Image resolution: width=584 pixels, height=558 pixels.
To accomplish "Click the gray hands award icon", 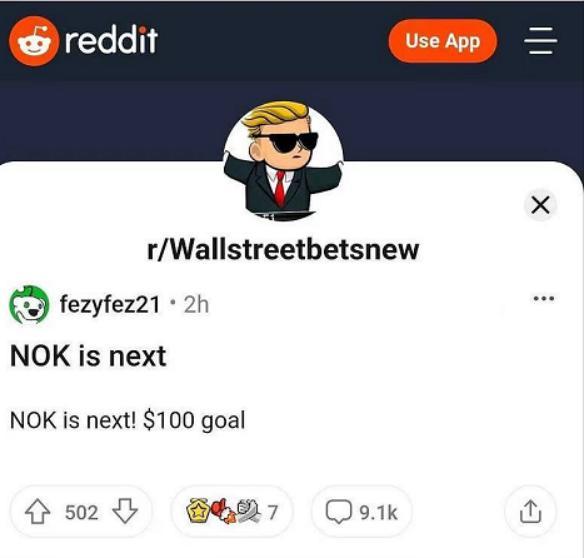I will click(248, 510).
